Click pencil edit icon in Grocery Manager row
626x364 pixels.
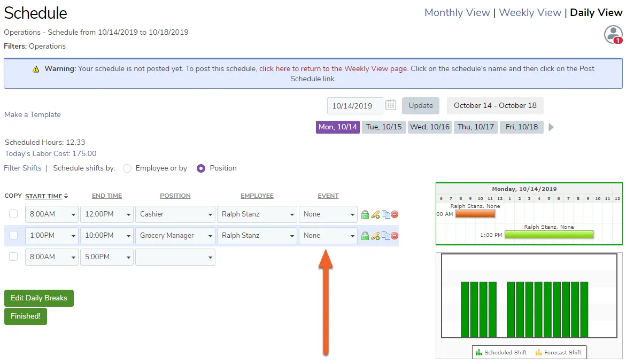[x=375, y=236]
